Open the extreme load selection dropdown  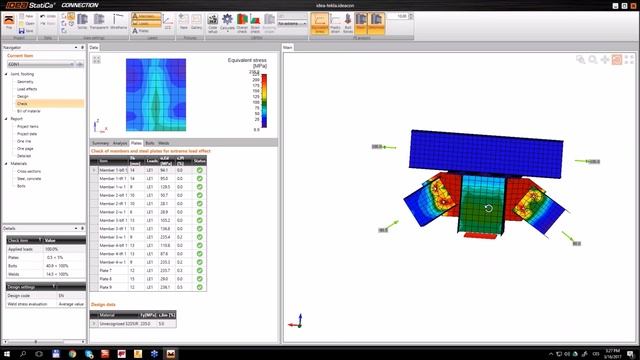coord(292,24)
